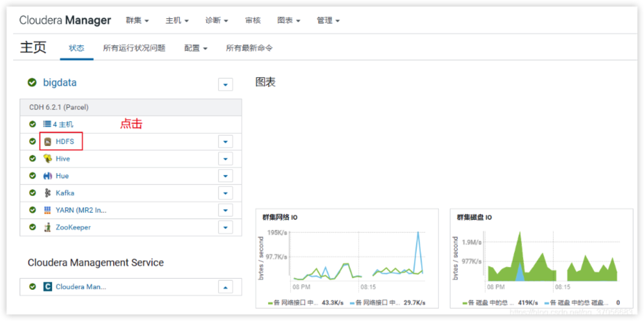Open the bigdata cluster link
The image size is (644, 321).
[60, 83]
